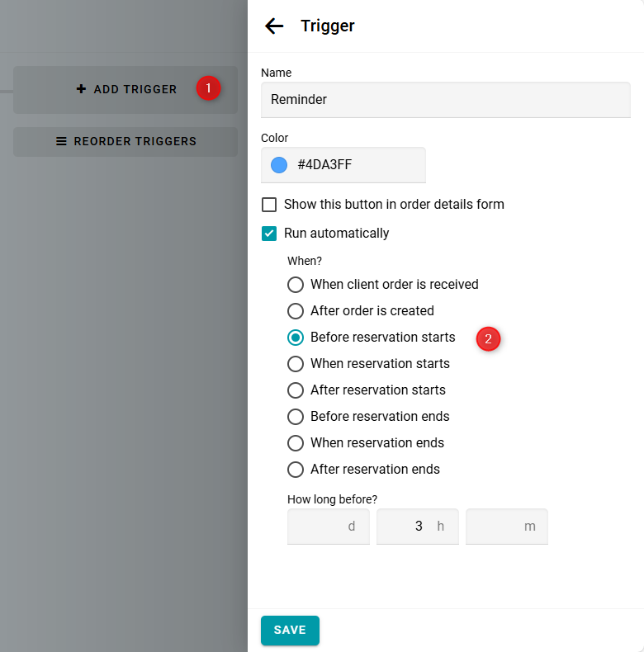The height and width of the screenshot is (652, 644).
Task: Enable 'Show this button in order details form'
Action: [269, 205]
